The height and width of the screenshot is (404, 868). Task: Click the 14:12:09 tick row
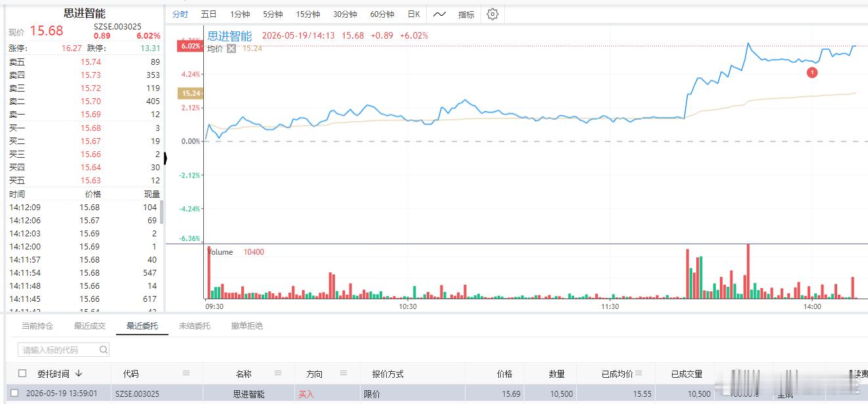pyautogui.click(x=83, y=207)
